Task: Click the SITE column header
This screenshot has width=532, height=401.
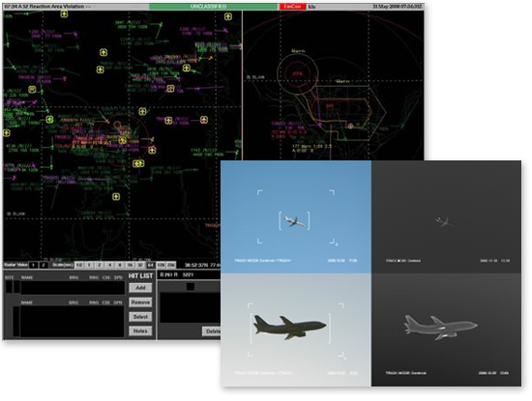Action: [x=9, y=277]
